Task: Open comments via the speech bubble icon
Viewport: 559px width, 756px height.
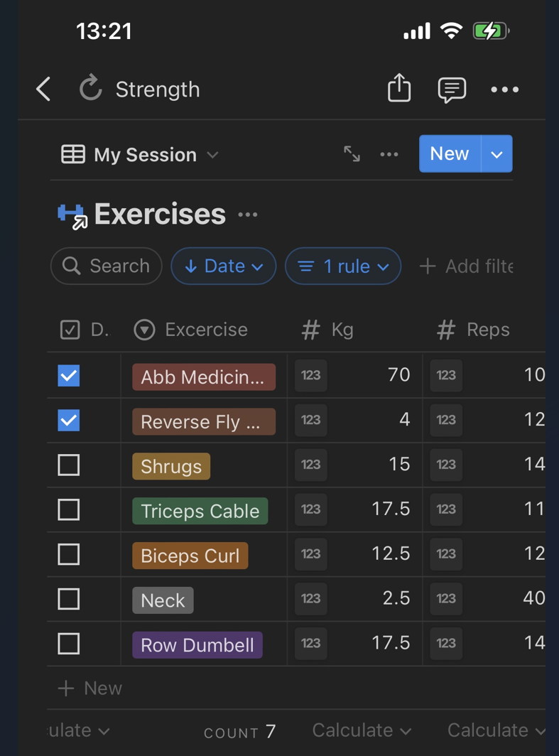Action: pyautogui.click(x=452, y=89)
